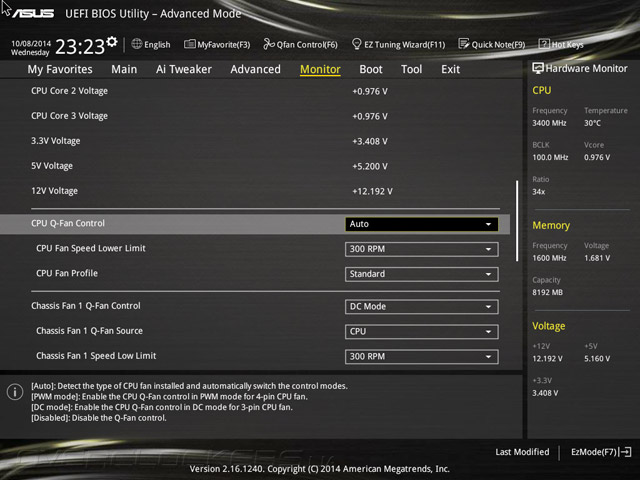Click the 10/08/2014 date
Screen dimensions: 640x480
[x=31, y=43]
